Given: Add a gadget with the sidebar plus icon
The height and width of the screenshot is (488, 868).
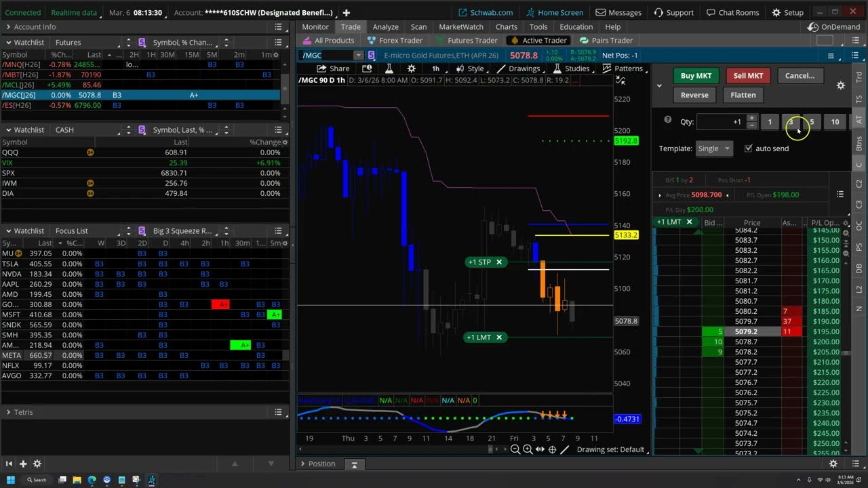Looking at the screenshot, I should point(23,464).
